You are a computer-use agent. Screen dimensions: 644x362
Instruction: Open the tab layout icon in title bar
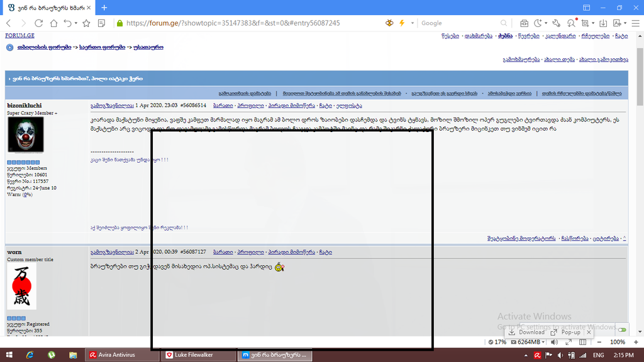tap(587, 8)
